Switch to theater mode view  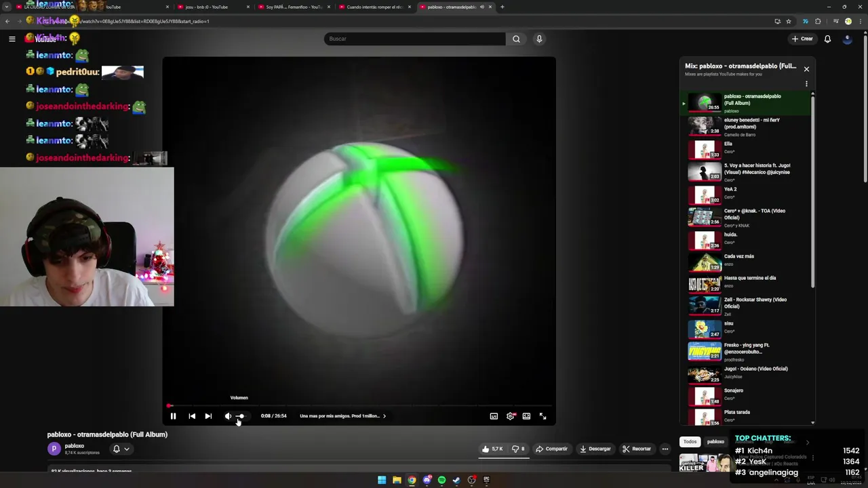[526, 416]
